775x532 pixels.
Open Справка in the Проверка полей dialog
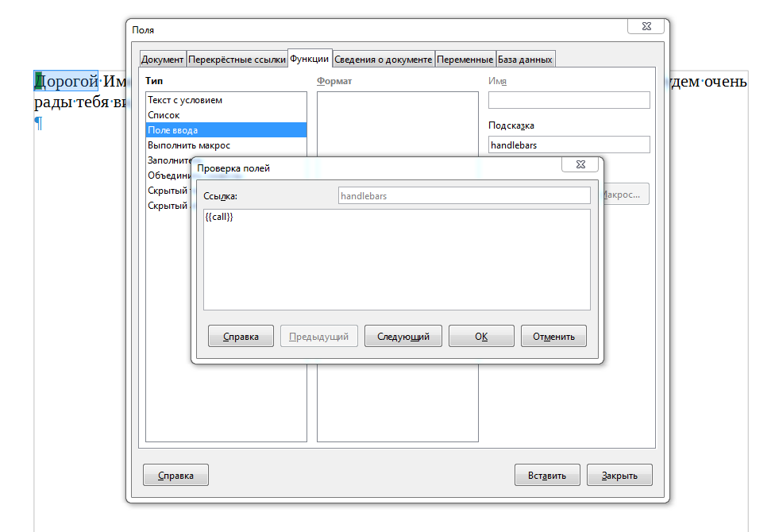(241, 336)
